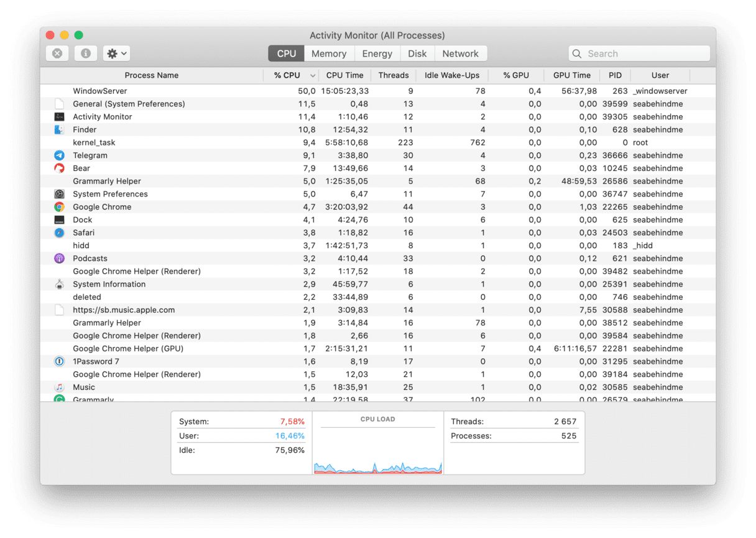Image resolution: width=756 pixels, height=538 pixels.
Task: Click the magnifier icon in search field
Action: pos(577,53)
